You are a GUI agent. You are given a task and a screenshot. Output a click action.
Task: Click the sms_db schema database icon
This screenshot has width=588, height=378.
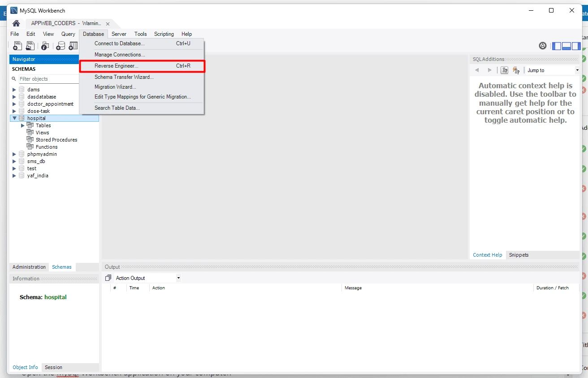[22, 161]
